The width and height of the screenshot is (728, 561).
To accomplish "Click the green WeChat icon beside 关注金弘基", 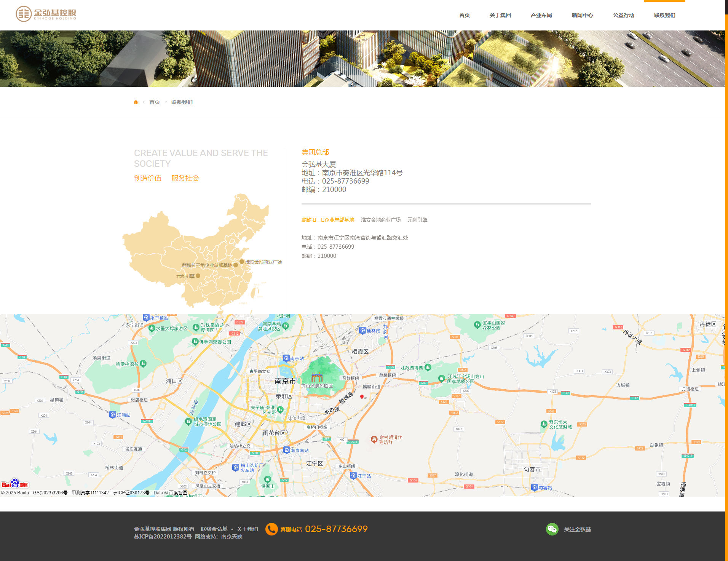I will (x=552, y=529).
